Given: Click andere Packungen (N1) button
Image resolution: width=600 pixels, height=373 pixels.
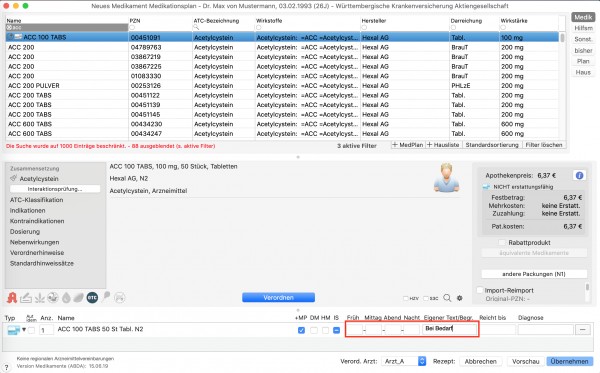Looking at the screenshot, I should coord(534,274).
